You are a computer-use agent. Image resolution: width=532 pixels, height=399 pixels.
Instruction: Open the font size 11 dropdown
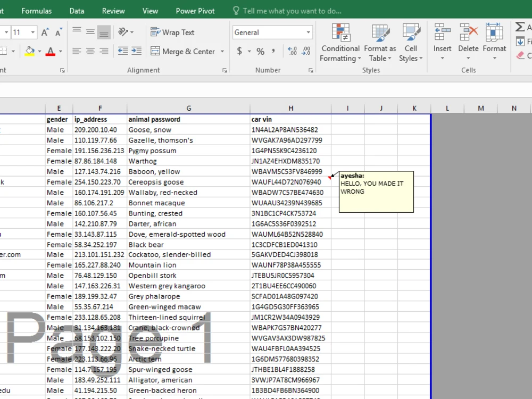[x=33, y=32]
